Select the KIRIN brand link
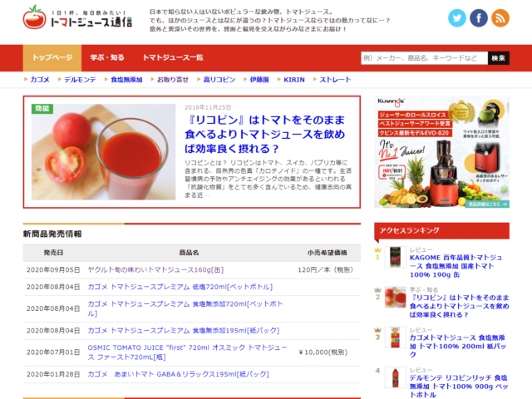The height and width of the screenshot is (399, 532). 294,80
